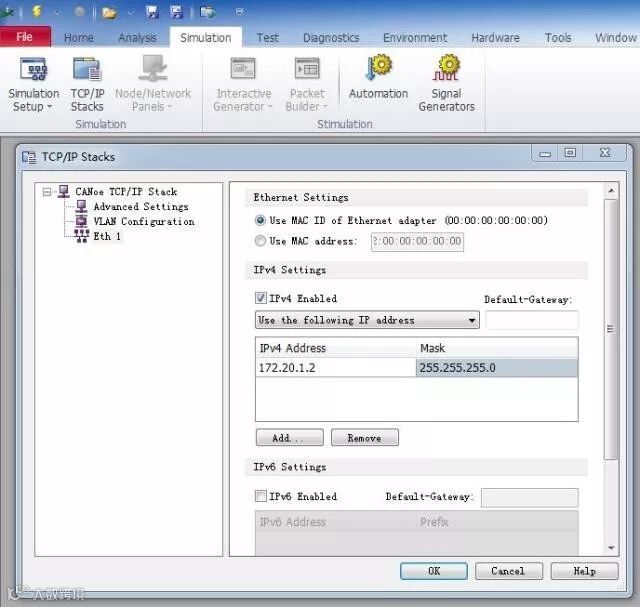Switch to the Analysis ribbon tab
Screen dimensions: 640x607
pyautogui.click(x=137, y=38)
